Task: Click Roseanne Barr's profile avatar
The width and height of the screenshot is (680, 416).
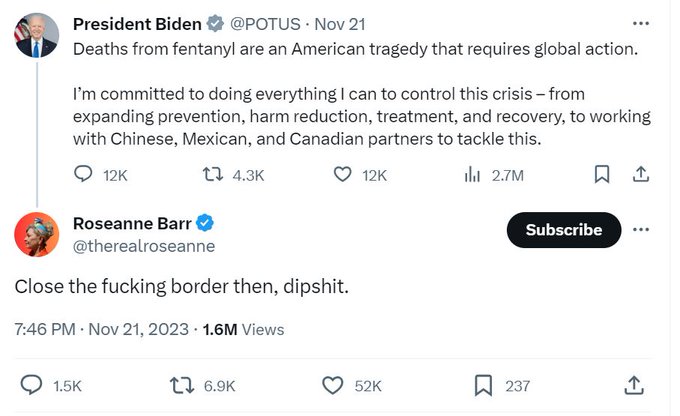Action: click(36, 234)
